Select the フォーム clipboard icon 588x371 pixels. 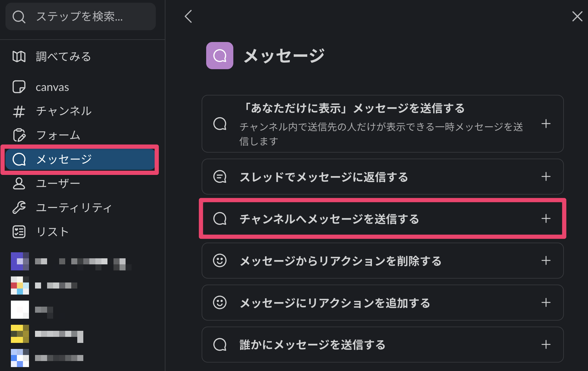pyautogui.click(x=19, y=135)
